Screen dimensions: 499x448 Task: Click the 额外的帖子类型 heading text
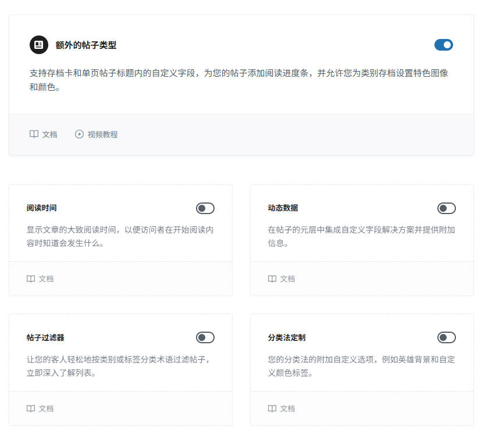click(85, 45)
